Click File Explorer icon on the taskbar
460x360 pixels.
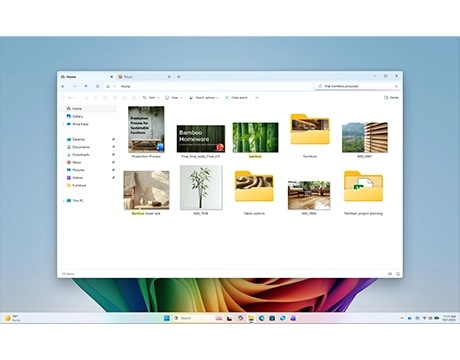(251, 318)
